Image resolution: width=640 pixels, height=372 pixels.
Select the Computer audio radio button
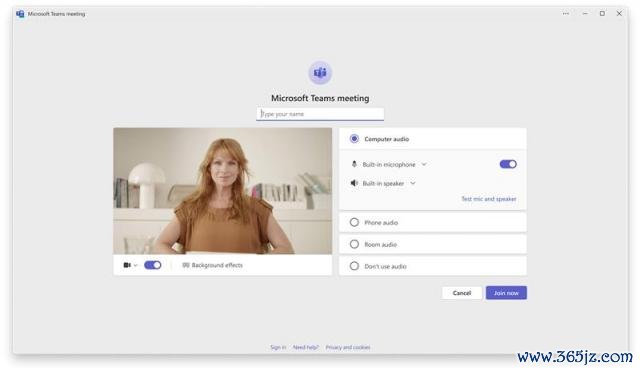tap(354, 139)
